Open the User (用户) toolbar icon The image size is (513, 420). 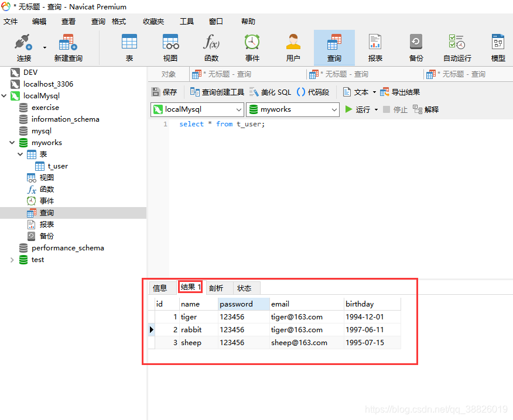pos(293,48)
